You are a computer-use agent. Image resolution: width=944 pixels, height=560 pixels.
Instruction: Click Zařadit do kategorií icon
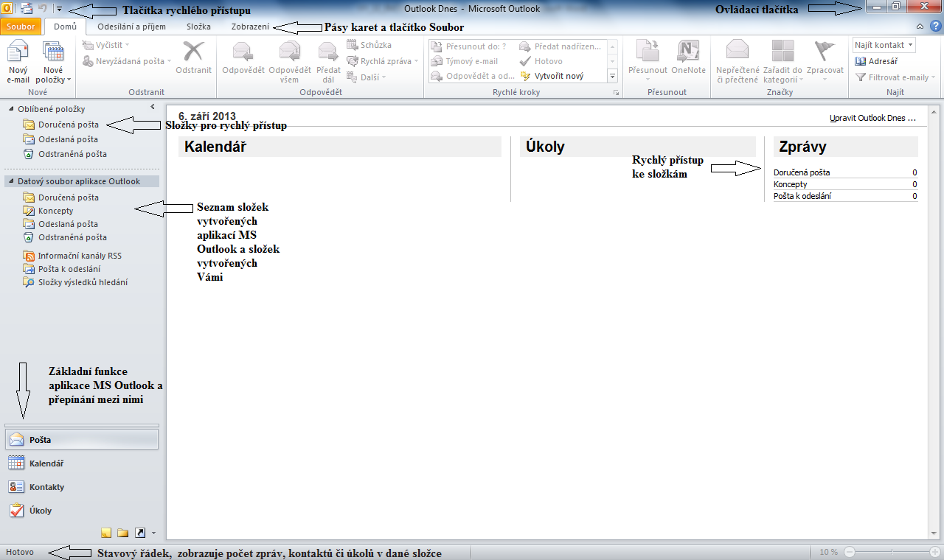(x=782, y=62)
